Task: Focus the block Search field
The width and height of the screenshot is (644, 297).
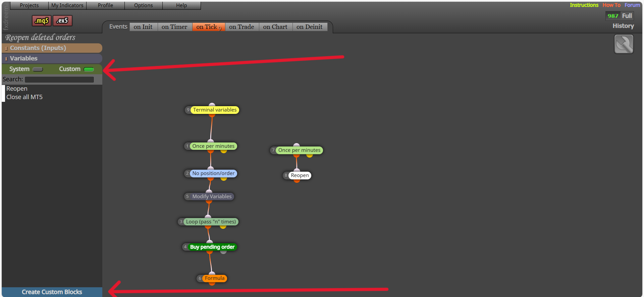Action: 59,80
